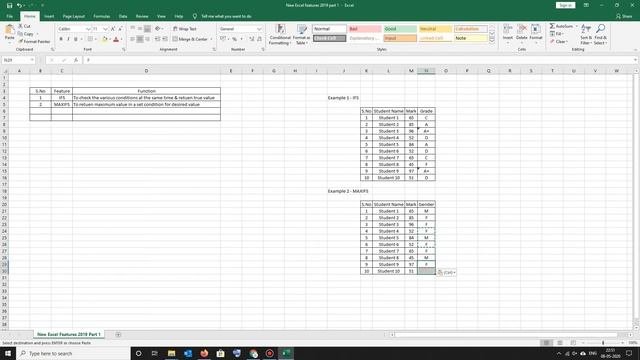The image size is (640, 360).
Task: Apply the red Font Color A
Action: coord(116,39)
